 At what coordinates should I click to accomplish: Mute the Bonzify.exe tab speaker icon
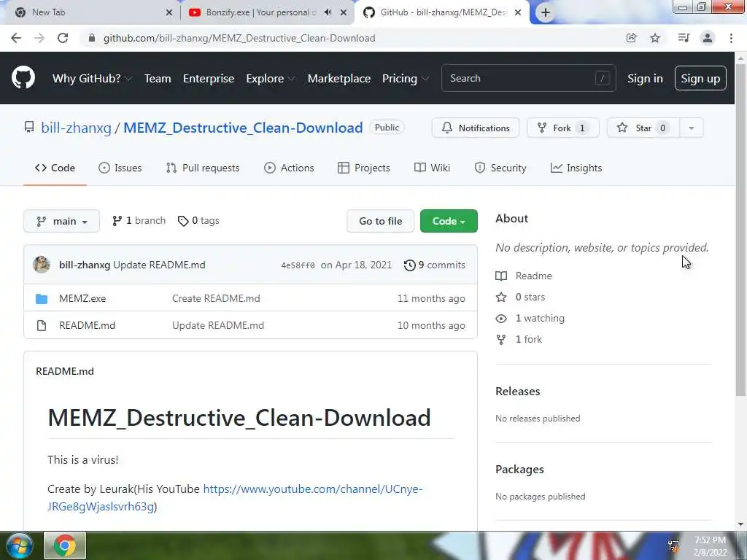(x=328, y=12)
